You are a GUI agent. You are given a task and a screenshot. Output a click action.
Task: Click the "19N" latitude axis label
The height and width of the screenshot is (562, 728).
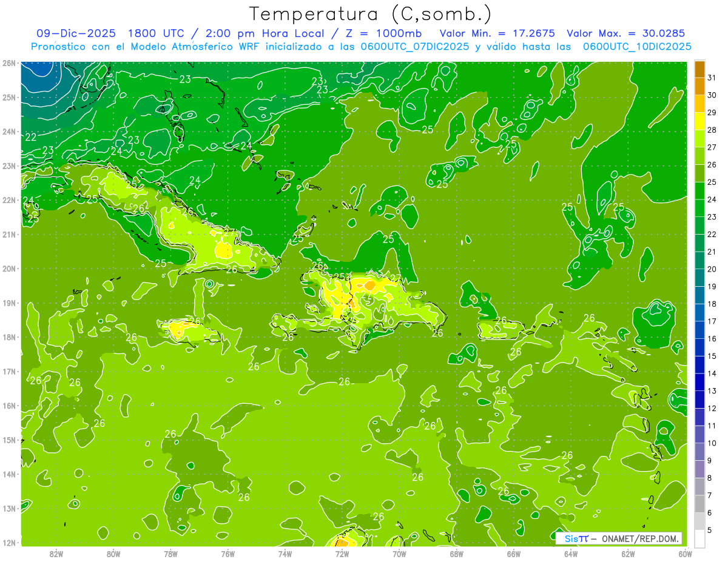coord(8,303)
